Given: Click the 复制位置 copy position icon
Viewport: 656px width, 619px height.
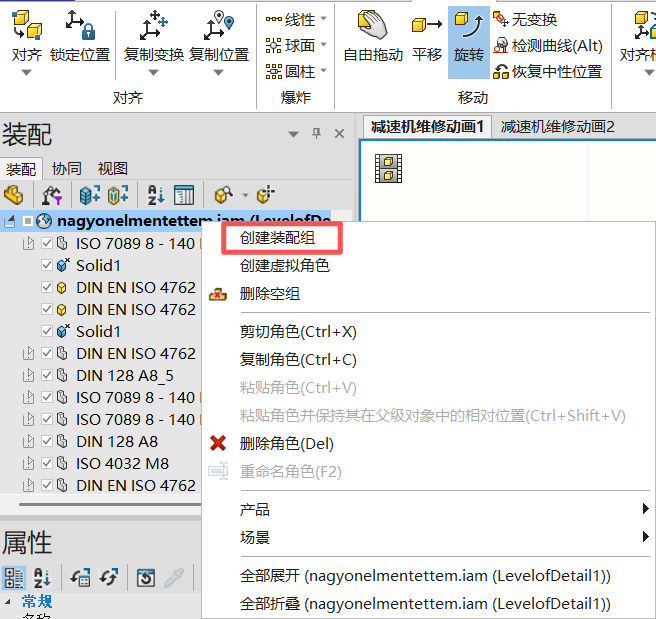Looking at the screenshot, I should coord(218,26).
